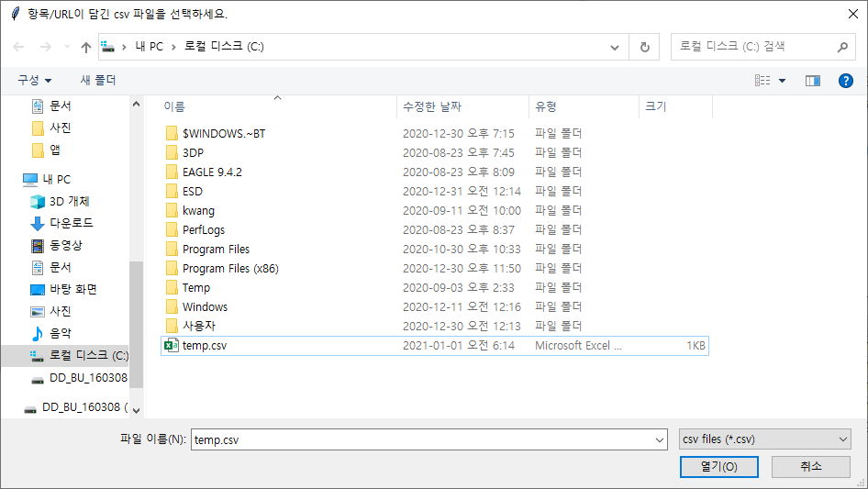Select 내 PC in the address breadcrumb

pos(149,47)
